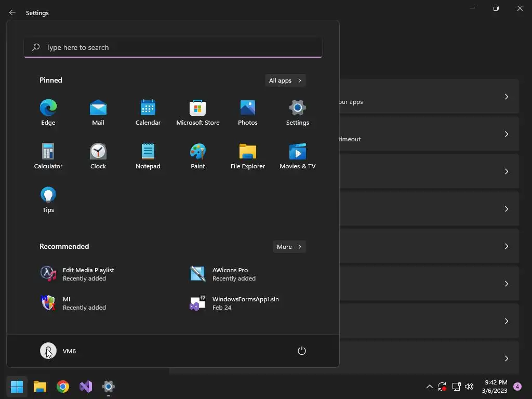Switch to Settings app on the taskbar
Screen dimensions: 532x399
pos(109,387)
